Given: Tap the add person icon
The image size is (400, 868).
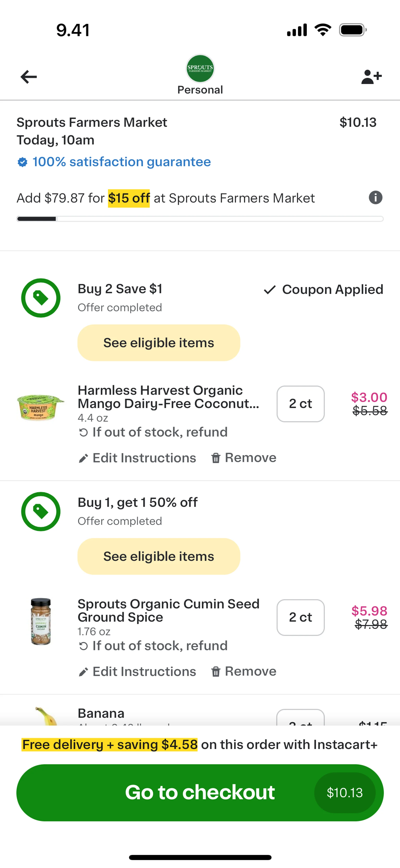Looking at the screenshot, I should click(x=371, y=77).
